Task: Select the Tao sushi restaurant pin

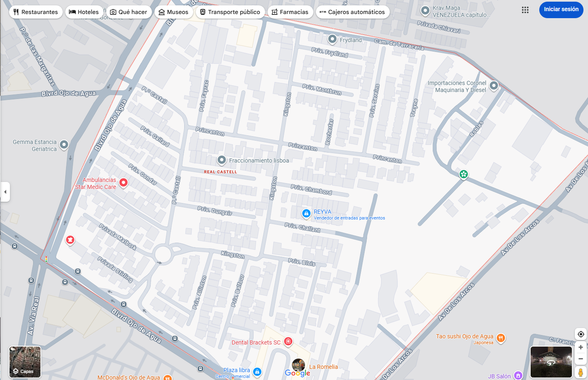Action: tap(500, 338)
